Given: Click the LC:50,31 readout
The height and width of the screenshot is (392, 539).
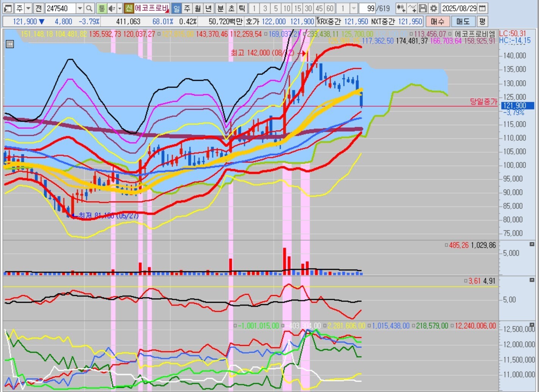Looking at the screenshot, I should [513, 34].
